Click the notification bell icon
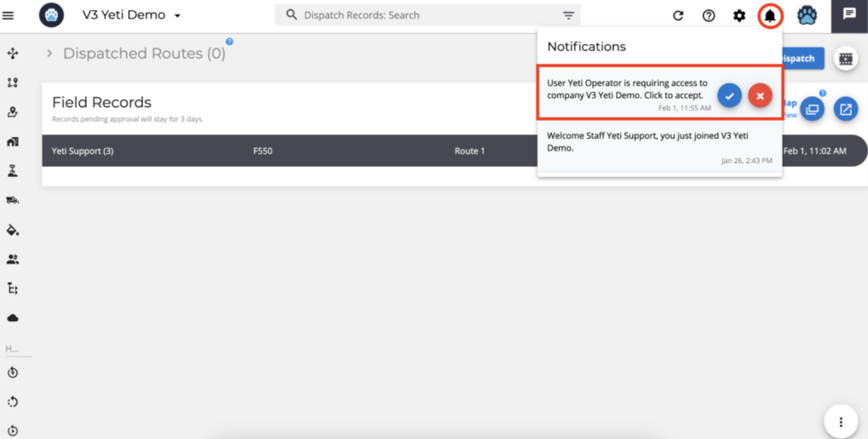The height and width of the screenshot is (439, 868). click(770, 16)
